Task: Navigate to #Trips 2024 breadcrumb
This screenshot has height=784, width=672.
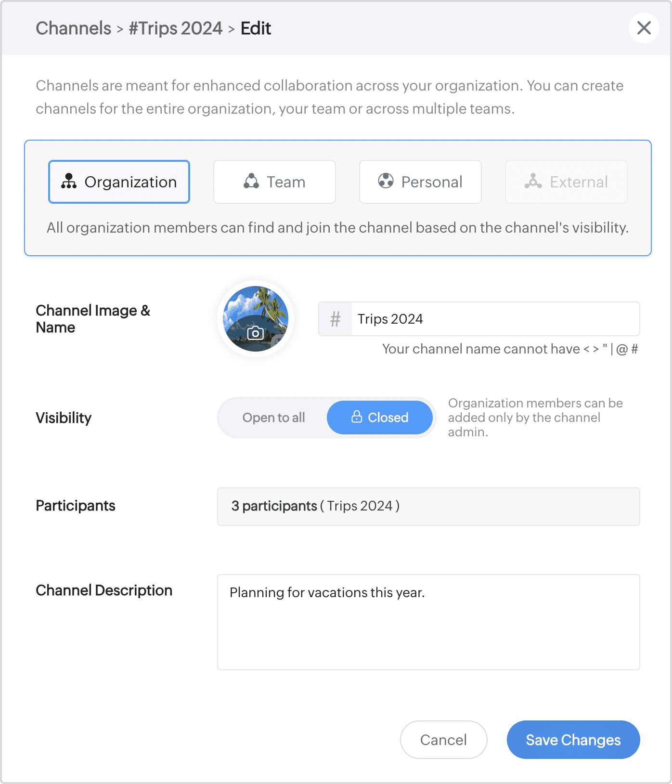Action: [x=176, y=28]
